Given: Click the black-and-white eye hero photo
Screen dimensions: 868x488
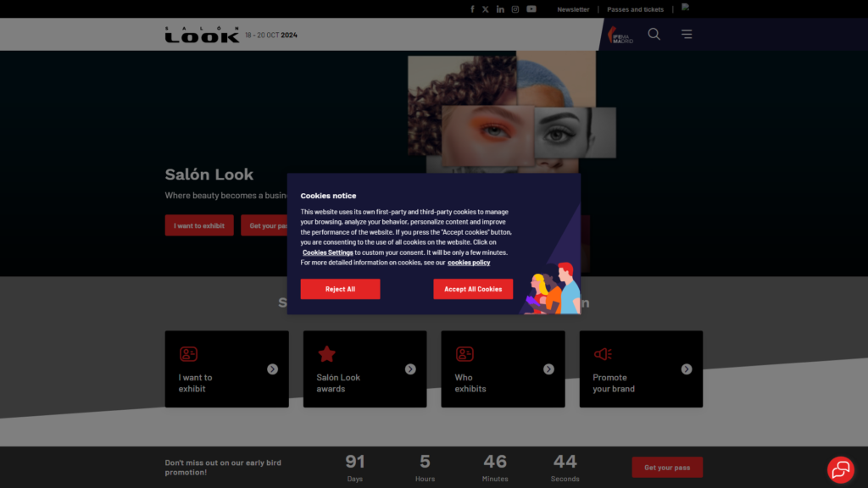Looking at the screenshot, I should (576, 133).
